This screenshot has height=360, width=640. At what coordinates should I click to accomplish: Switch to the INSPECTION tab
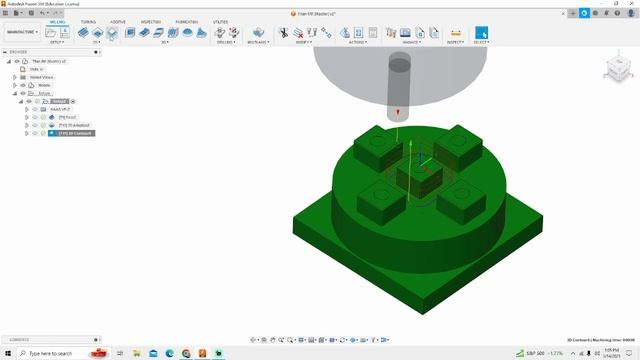[151, 22]
